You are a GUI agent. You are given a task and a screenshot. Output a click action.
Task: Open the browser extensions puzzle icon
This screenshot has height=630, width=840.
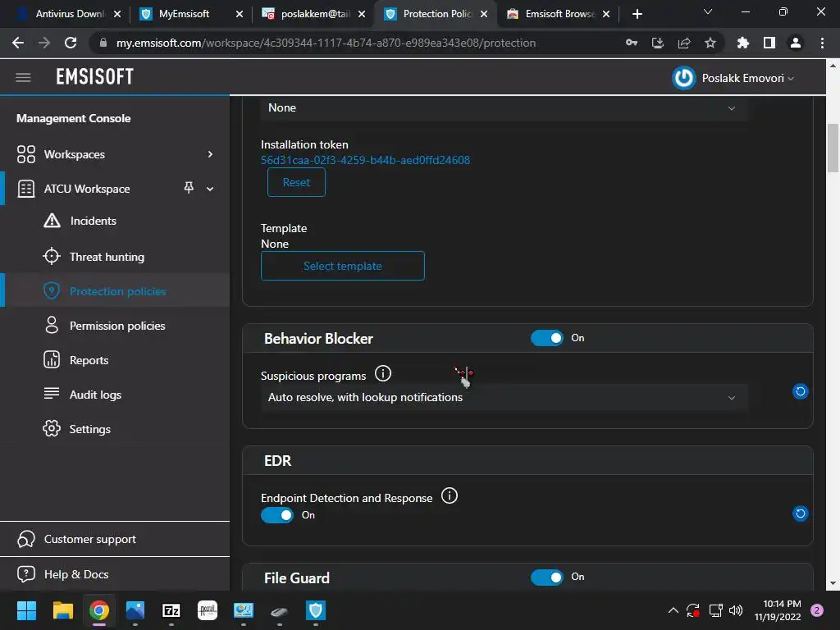(x=743, y=43)
